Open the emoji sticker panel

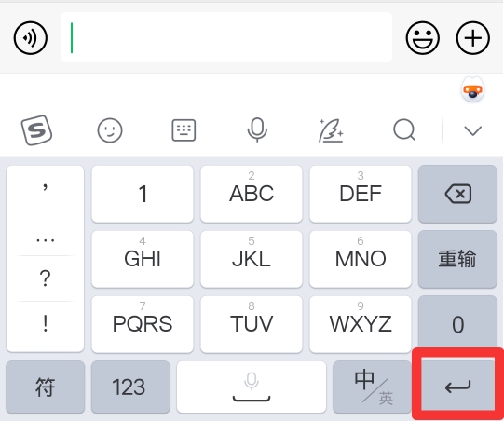tap(422, 38)
